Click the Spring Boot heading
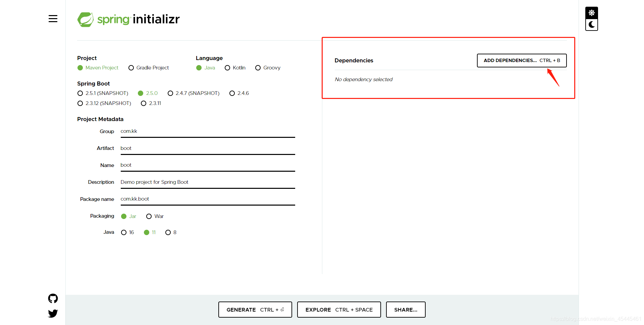Image resolution: width=644 pixels, height=325 pixels. click(93, 84)
